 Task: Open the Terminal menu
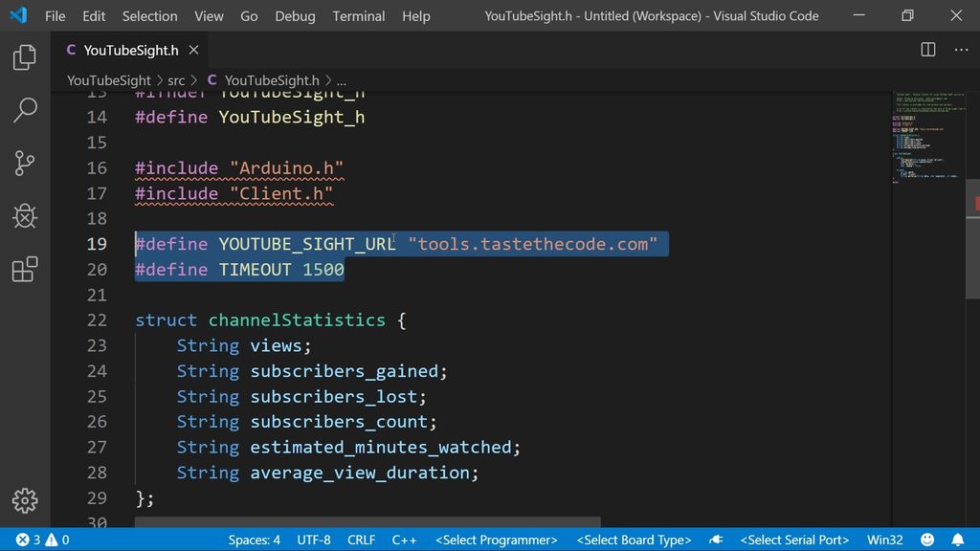point(358,16)
